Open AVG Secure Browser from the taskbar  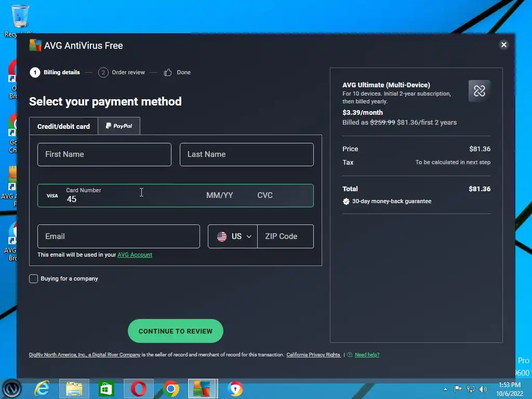click(235, 389)
